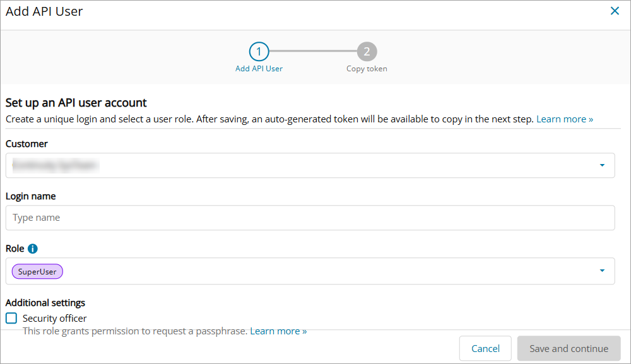Enable the Security officer checkbox
The height and width of the screenshot is (364, 631).
pyautogui.click(x=11, y=318)
